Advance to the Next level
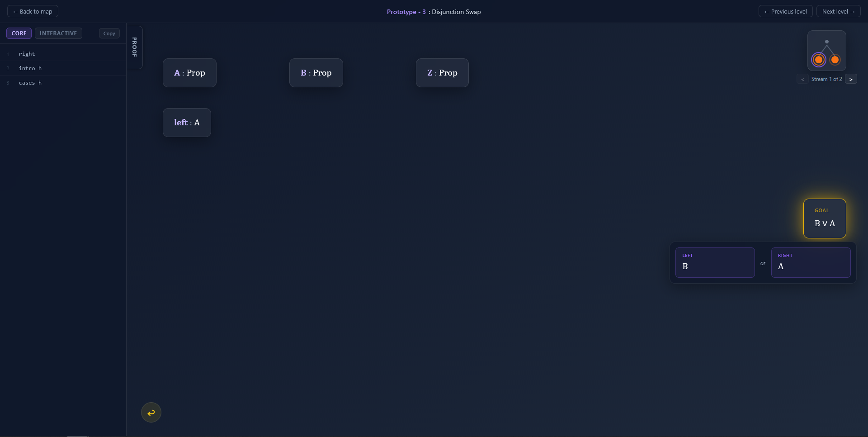Viewport: 868px width, 437px height. (838, 11)
